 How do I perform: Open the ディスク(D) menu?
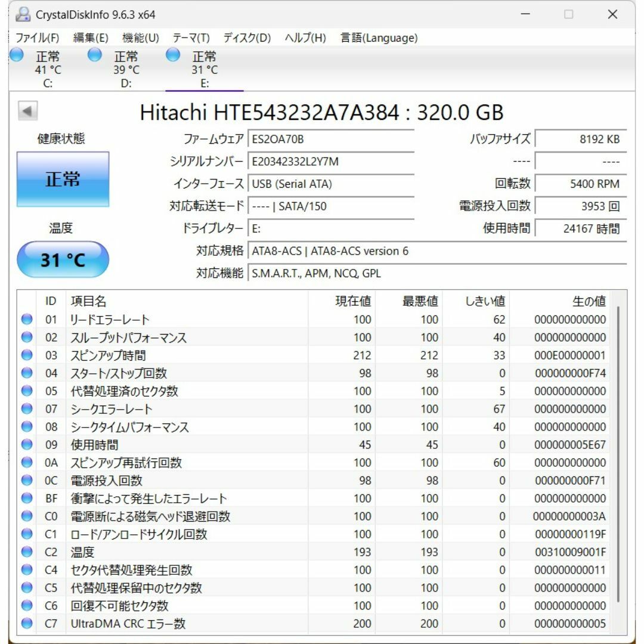click(x=247, y=38)
